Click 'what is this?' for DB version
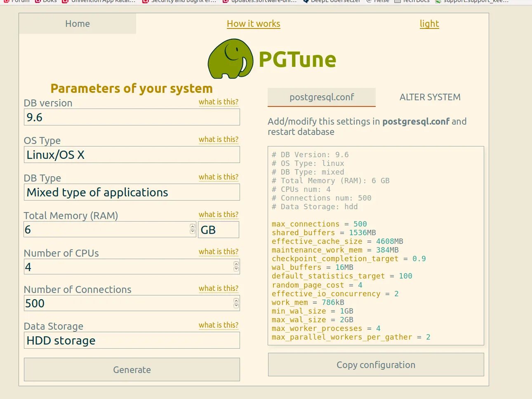532x399 pixels. (x=219, y=102)
